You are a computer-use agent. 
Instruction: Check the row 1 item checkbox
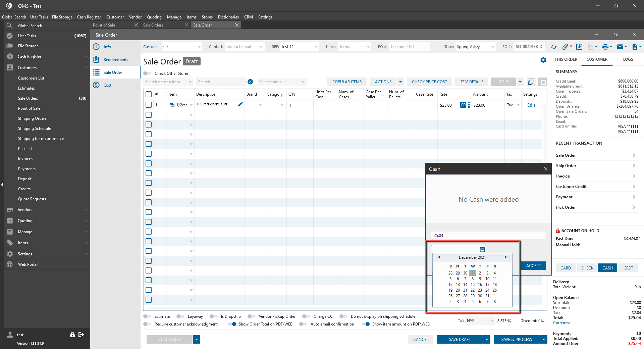pos(149,105)
